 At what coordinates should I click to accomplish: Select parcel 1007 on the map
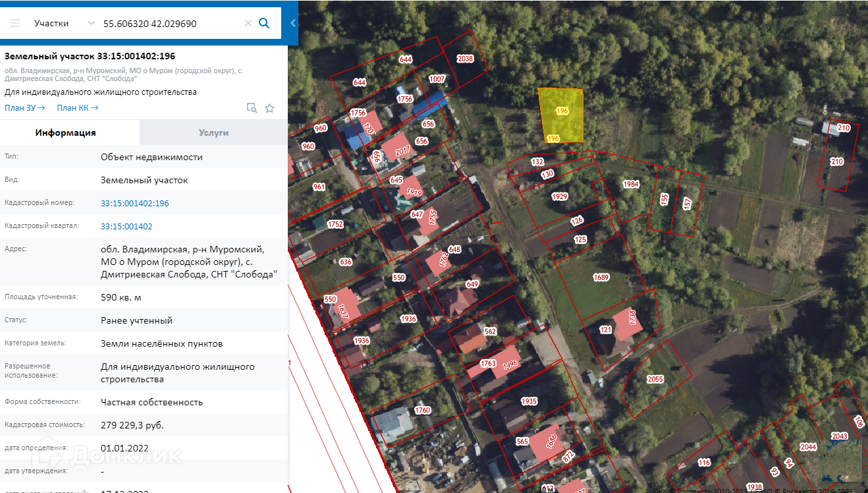(x=437, y=79)
